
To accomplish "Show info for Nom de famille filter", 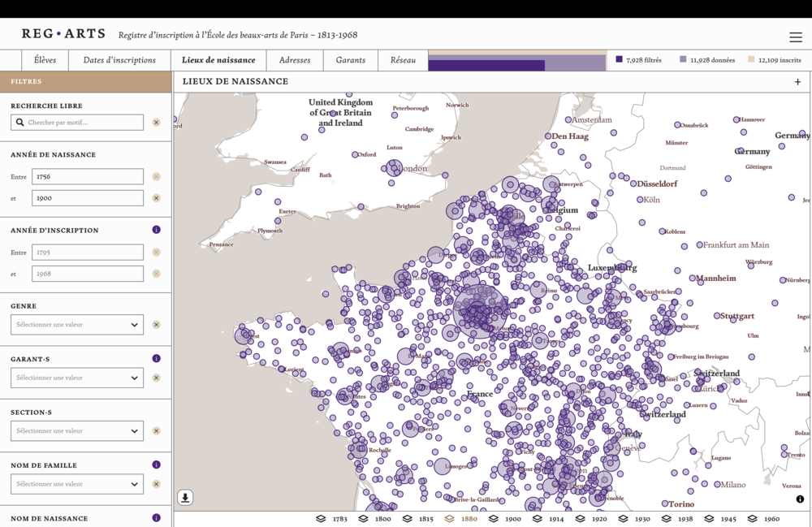I will click(x=157, y=464).
